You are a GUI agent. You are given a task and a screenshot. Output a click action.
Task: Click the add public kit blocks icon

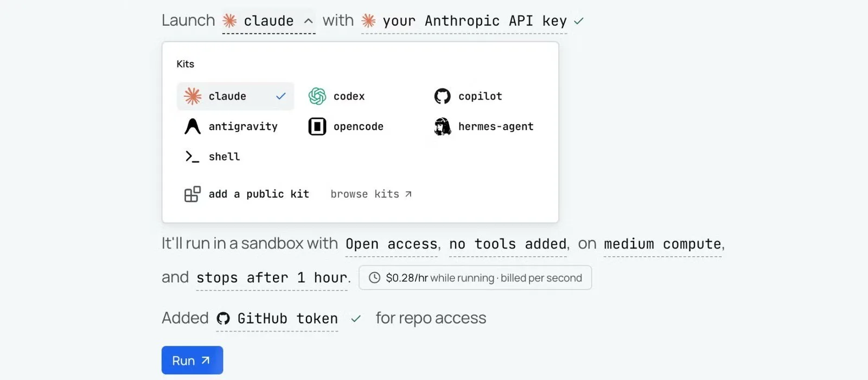point(193,194)
